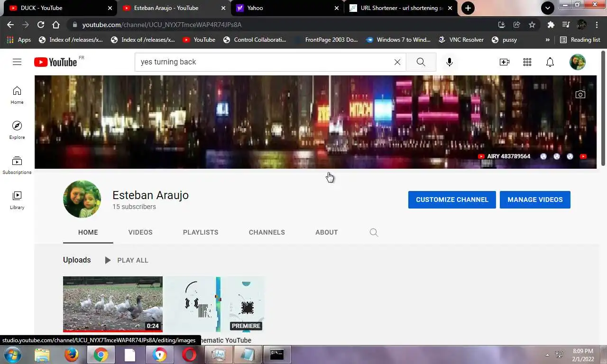Click MANAGE VIDEOS button
Screen dimensions: 607x364
(x=535, y=200)
